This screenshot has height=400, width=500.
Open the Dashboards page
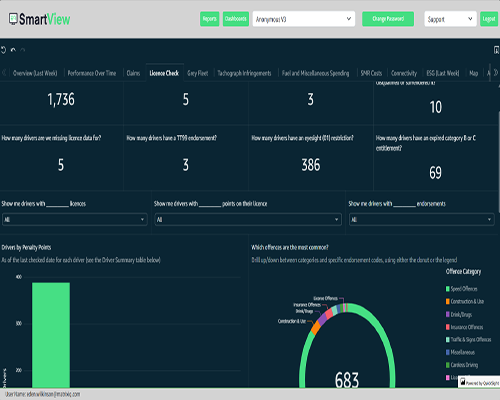click(x=236, y=19)
